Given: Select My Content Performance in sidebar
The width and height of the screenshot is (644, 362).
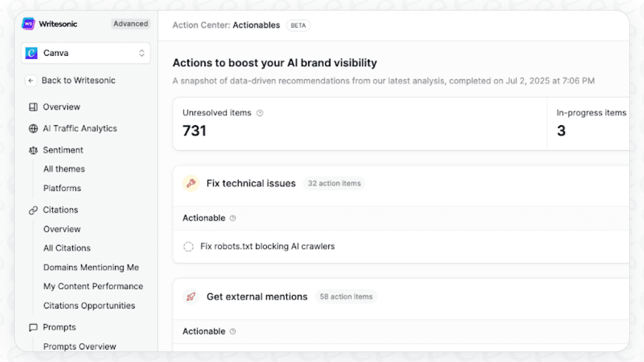Looking at the screenshot, I should [x=93, y=286].
